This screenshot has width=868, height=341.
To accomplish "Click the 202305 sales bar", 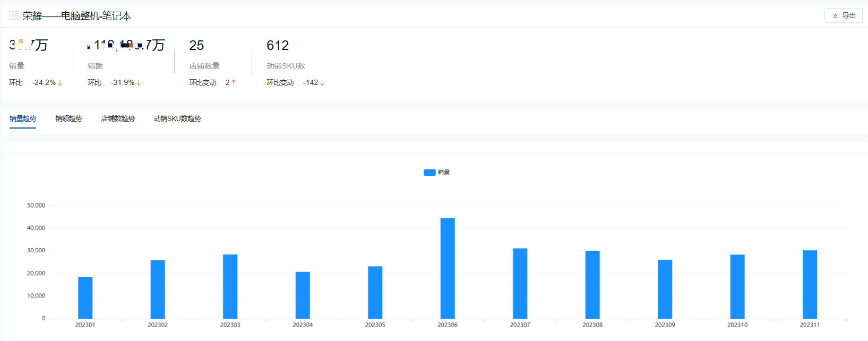I will tap(375, 292).
